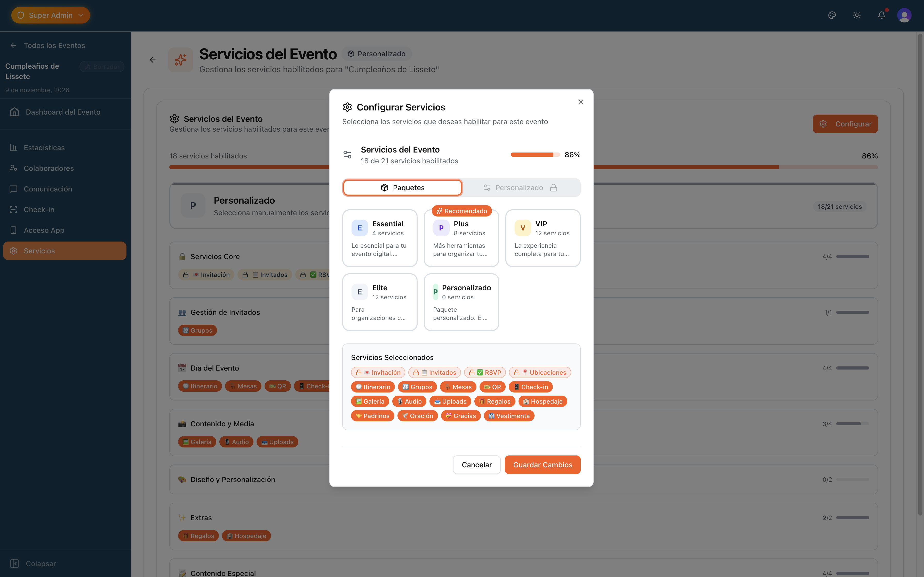
Task: Click the Gracias chip
Action: click(461, 416)
